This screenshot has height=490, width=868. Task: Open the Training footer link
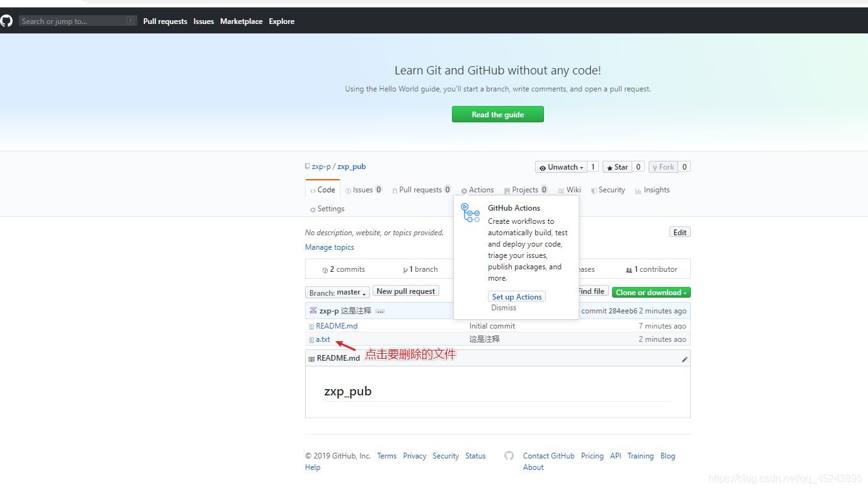(x=640, y=456)
